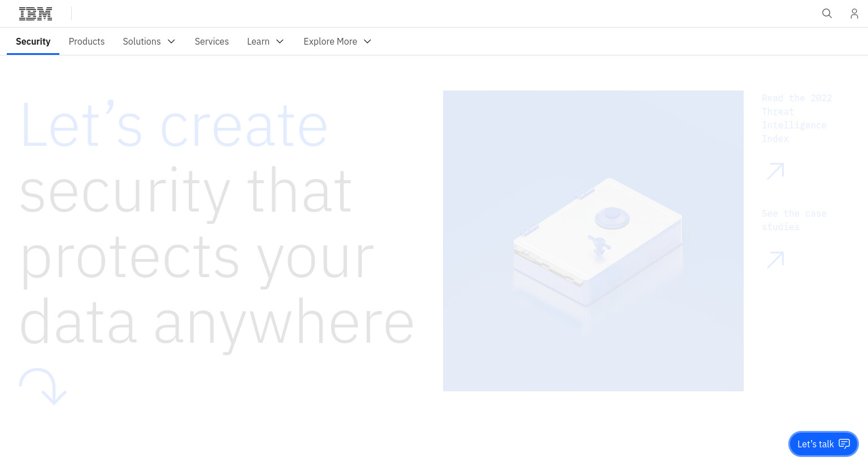Open the Services menu item

(x=212, y=41)
